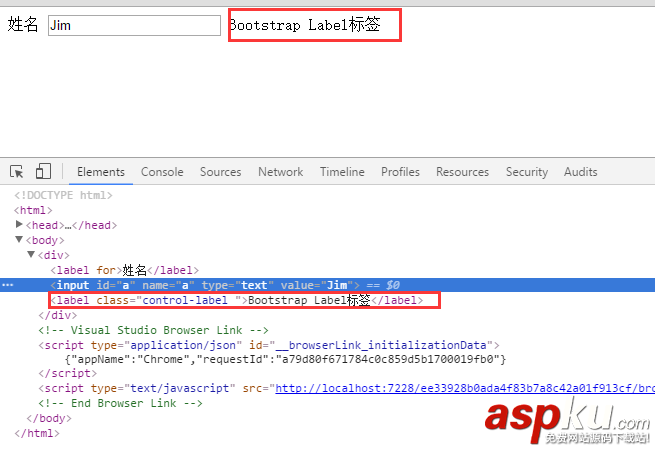Select the closing div tag row

pyautogui.click(x=58, y=315)
